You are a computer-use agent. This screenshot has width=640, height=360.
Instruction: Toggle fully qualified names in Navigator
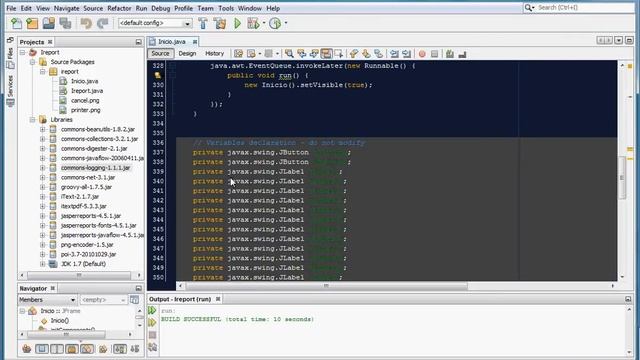click(x=103, y=349)
